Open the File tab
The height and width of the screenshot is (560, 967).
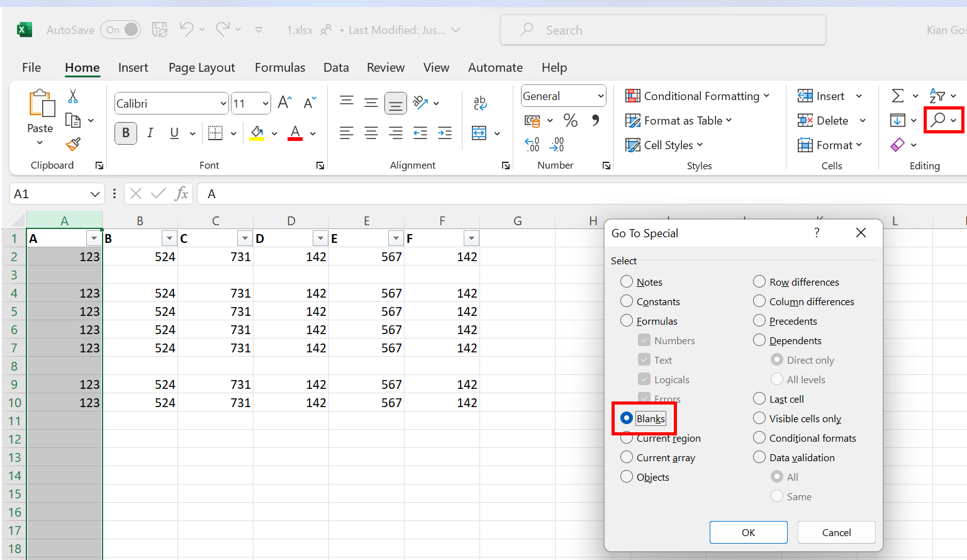click(31, 67)
